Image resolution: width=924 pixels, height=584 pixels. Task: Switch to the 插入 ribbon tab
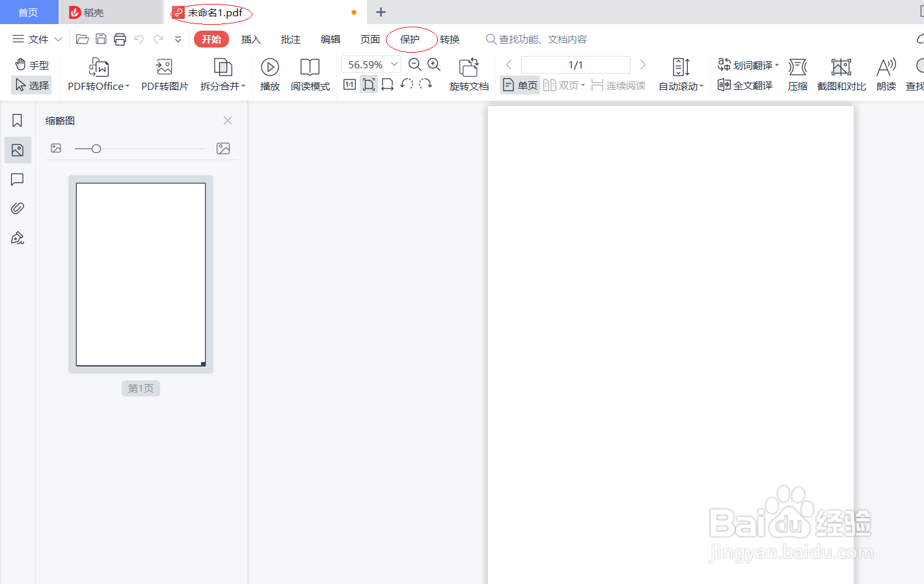point(251,39)
